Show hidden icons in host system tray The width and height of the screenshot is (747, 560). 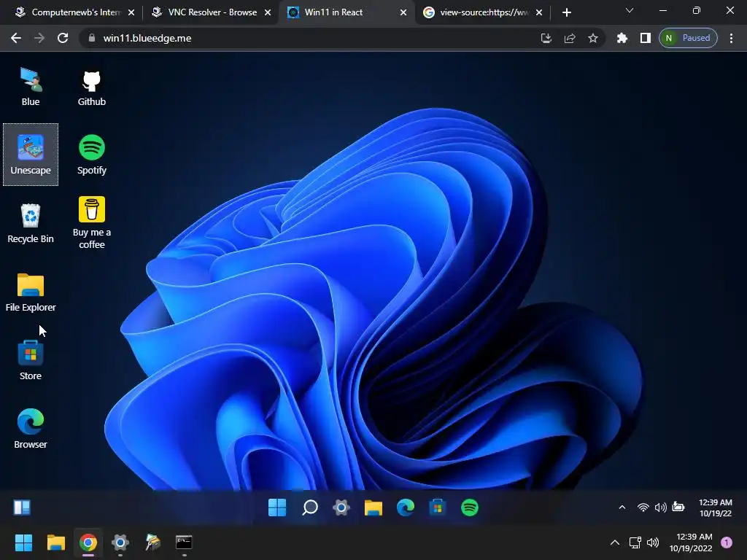tap(615, 542)
